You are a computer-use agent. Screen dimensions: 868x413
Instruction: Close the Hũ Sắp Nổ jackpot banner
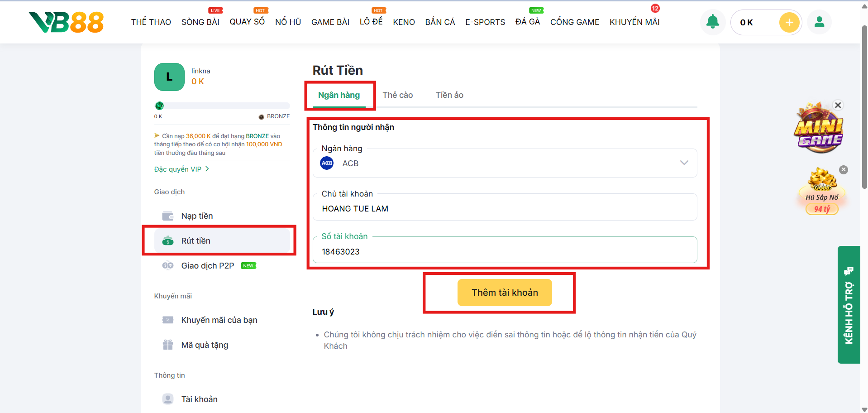coord(844,170)
